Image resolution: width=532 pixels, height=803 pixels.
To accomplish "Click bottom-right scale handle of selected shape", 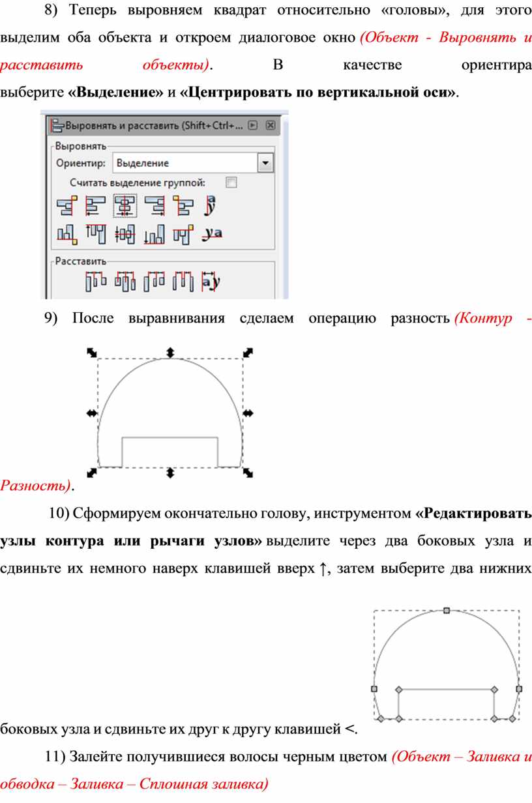I will point(248,473).
